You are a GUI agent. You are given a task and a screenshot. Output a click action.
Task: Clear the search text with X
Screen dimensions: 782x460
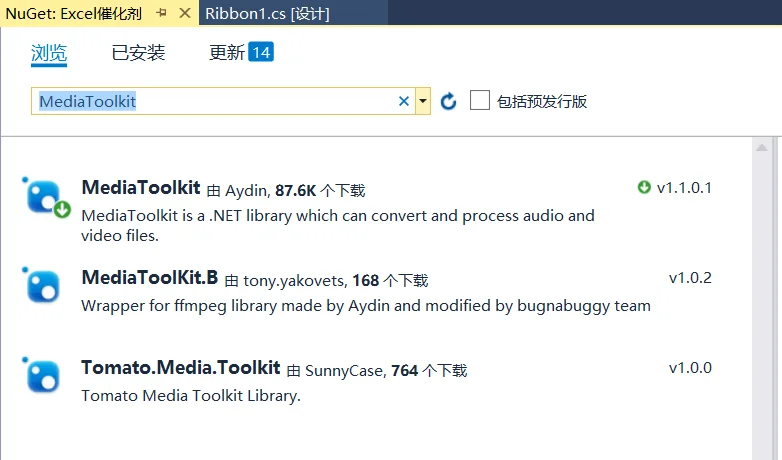pyautogui.click(x=404, y=101)
